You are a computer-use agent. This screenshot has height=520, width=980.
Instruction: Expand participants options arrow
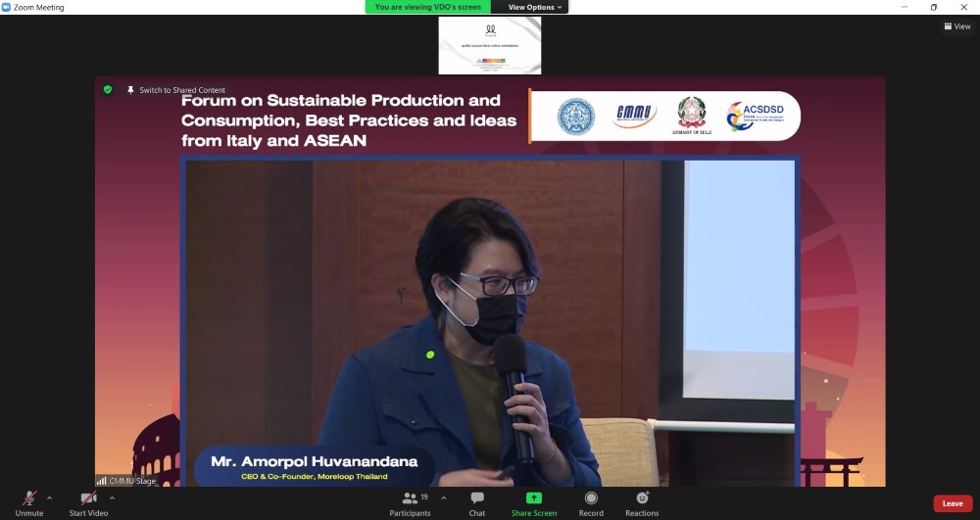click(443, 497)
